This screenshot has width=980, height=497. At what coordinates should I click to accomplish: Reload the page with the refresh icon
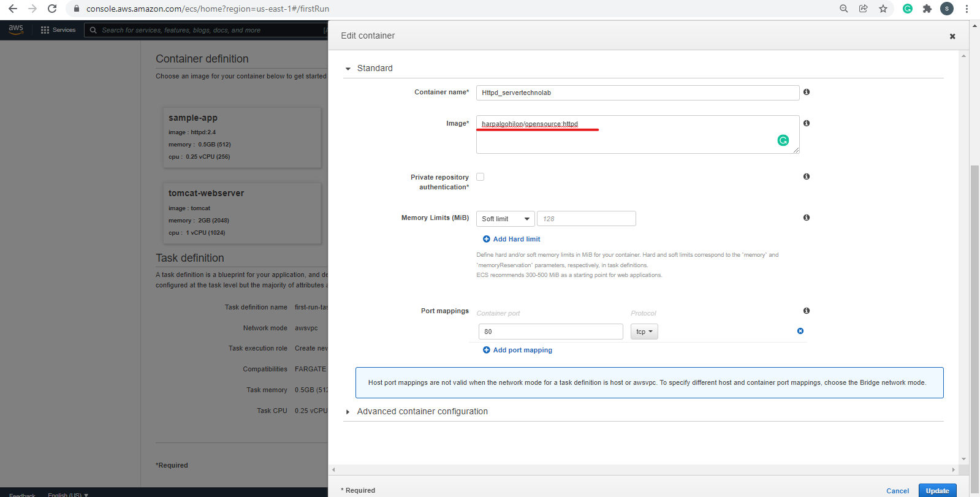(x=52, y=9)
